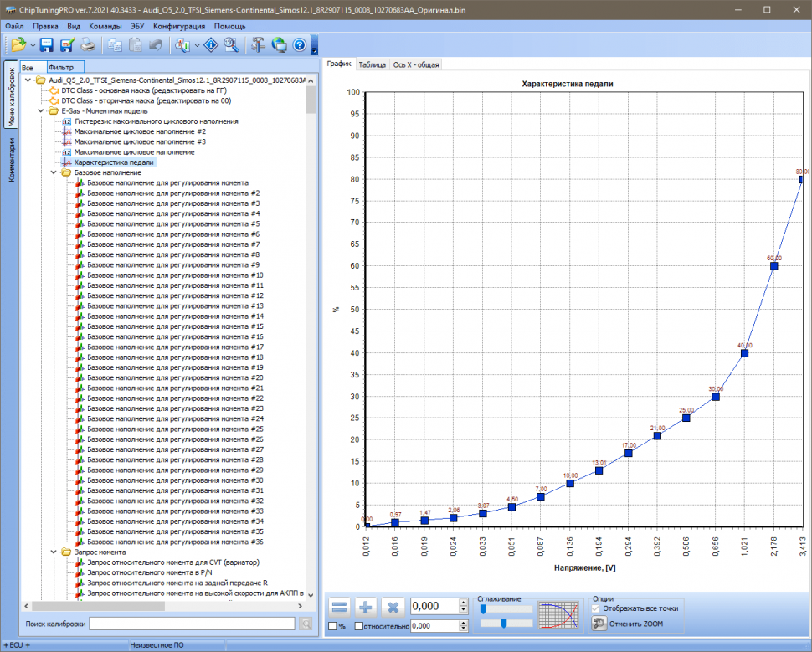
Task: Switch to the 'Таблица' tab
Action: click(372, 64)
